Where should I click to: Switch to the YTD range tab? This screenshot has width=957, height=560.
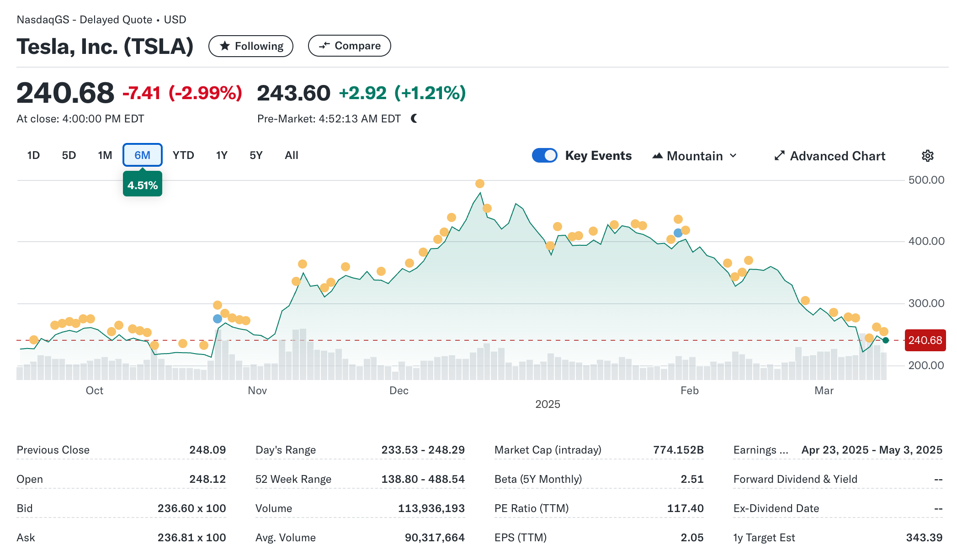[x=183, y=155]
